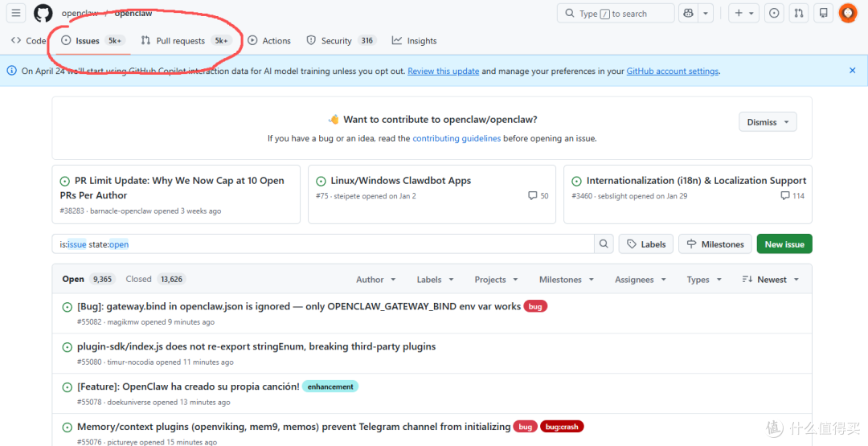Open the Insights tab
The height and width of the screenshot is (446, 868).
[414, 40]
